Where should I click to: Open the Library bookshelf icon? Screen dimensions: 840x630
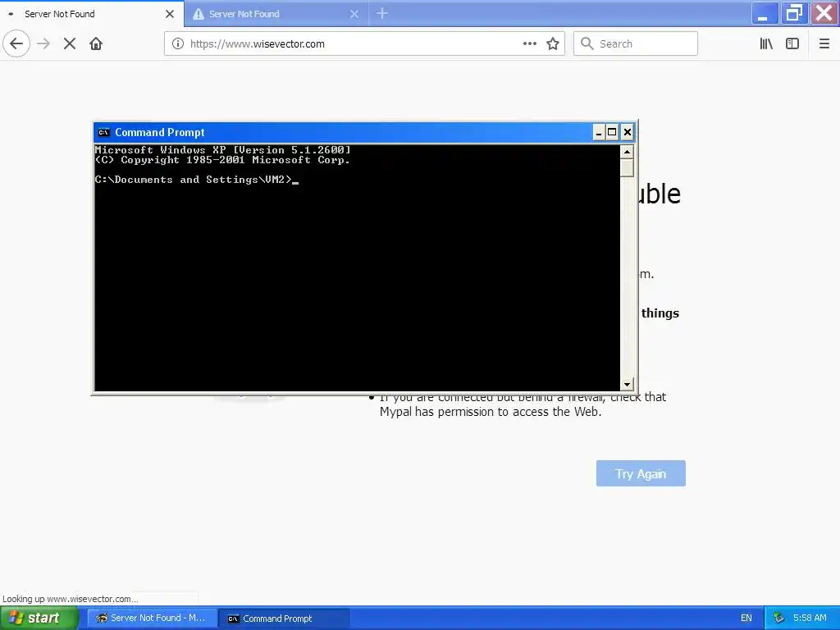[x=767, y=43]
